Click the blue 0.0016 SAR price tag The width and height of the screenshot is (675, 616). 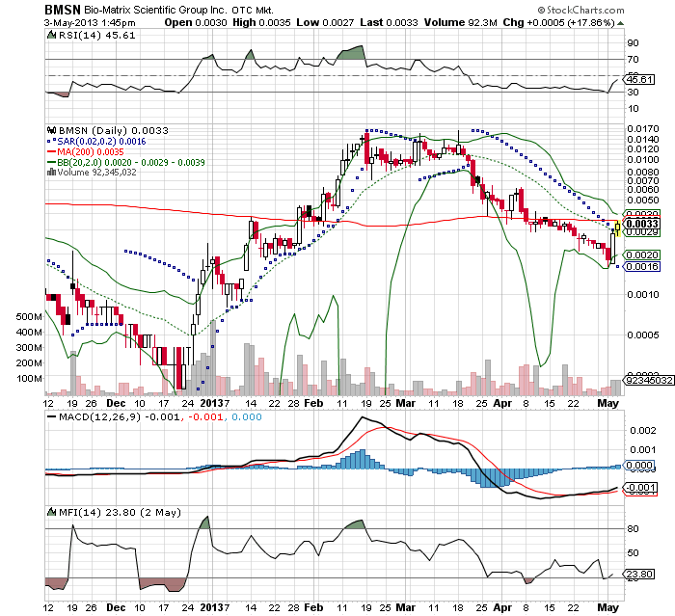(642, 266)
